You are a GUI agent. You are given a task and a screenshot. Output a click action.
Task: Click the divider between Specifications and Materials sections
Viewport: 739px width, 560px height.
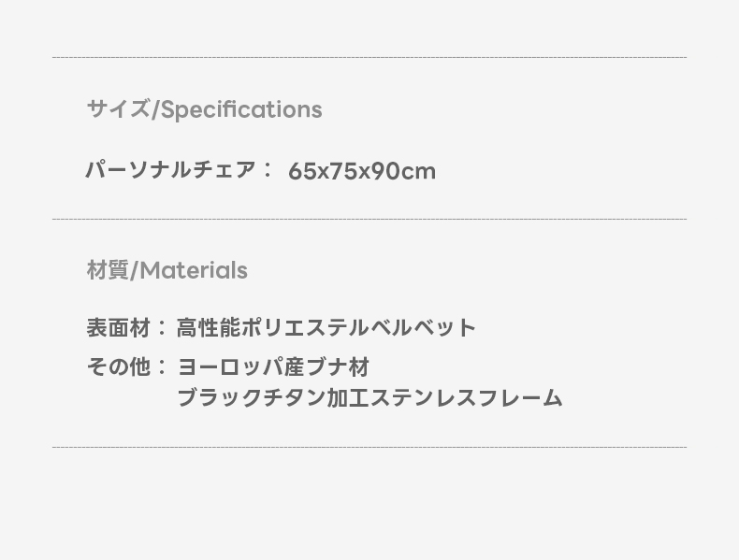[x=369, y=220]
